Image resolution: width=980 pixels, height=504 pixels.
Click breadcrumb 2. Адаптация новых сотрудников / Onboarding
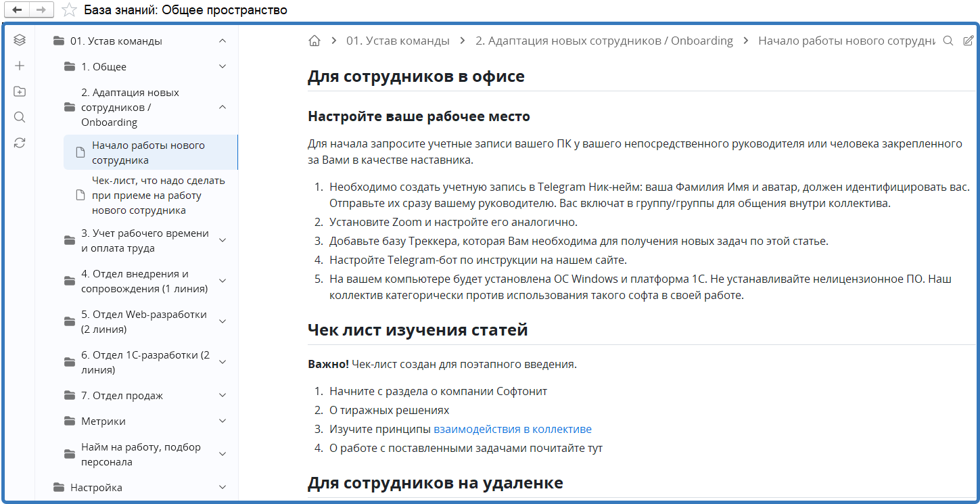click(604, 41)
